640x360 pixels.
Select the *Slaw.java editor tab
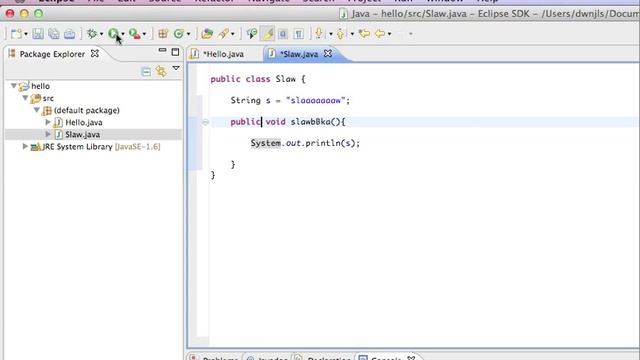(299, 54)
